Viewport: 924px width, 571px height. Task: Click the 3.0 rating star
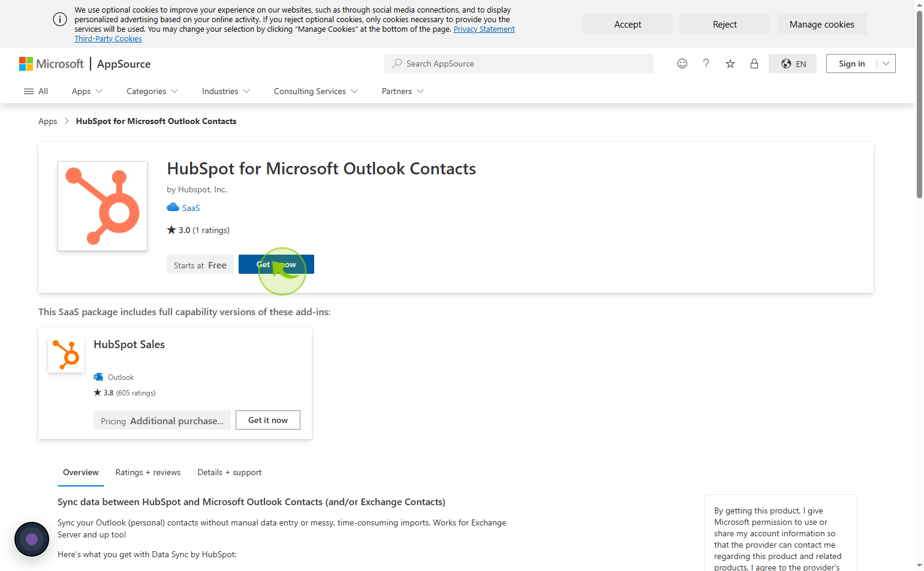(x=171, y=229)
